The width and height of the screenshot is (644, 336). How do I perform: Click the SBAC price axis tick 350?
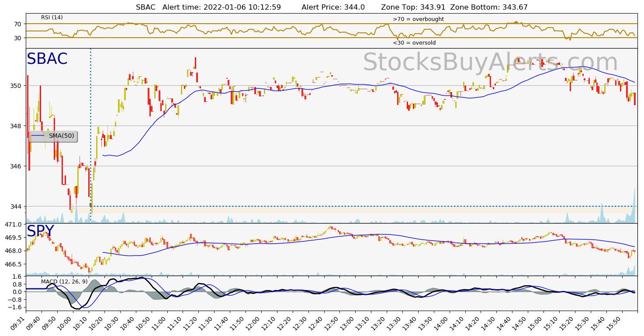point(16,86)
